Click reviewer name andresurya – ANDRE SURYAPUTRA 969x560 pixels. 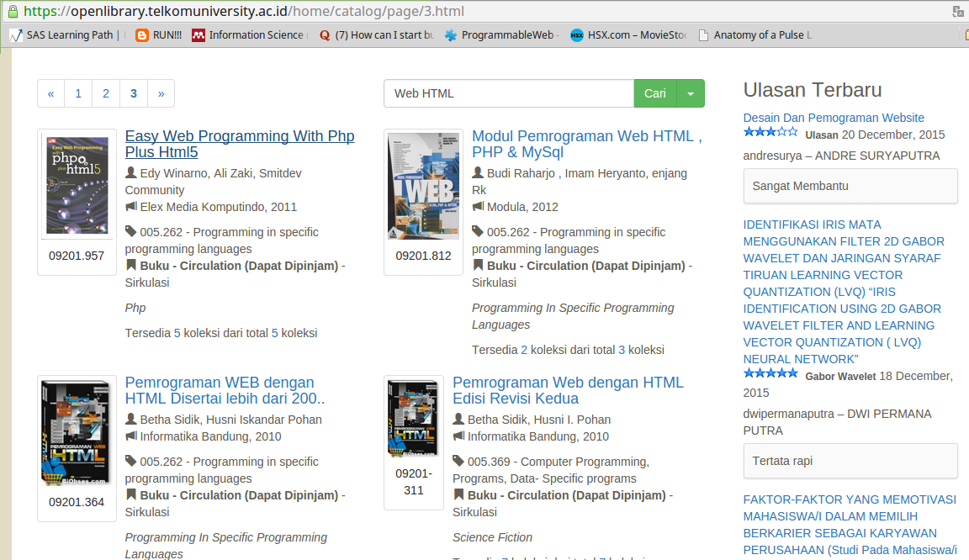[842, 156]
